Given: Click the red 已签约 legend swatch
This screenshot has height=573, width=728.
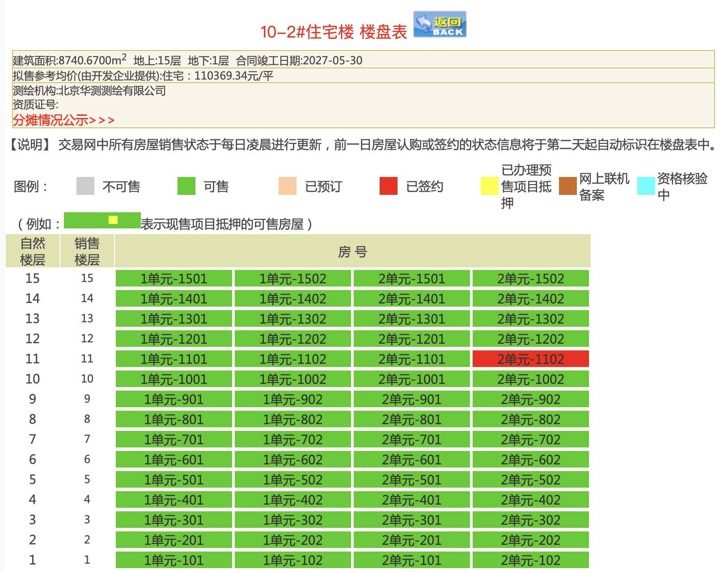Looking at the screenshot, I should [389, 186].
